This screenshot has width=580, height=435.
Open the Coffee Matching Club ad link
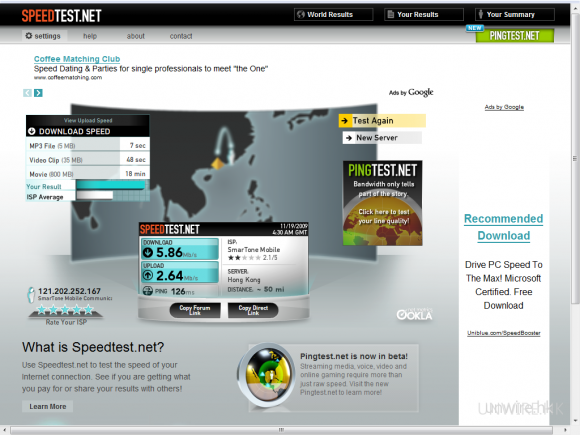(x=77, y=59)
